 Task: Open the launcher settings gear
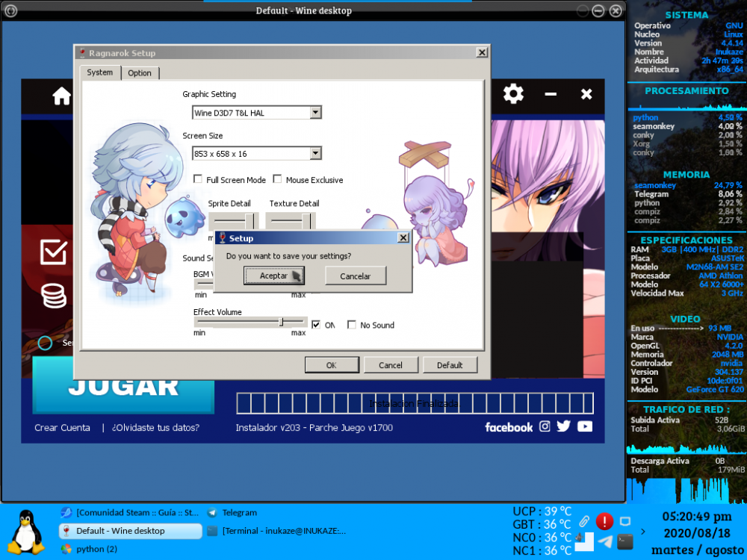point(513,94)
